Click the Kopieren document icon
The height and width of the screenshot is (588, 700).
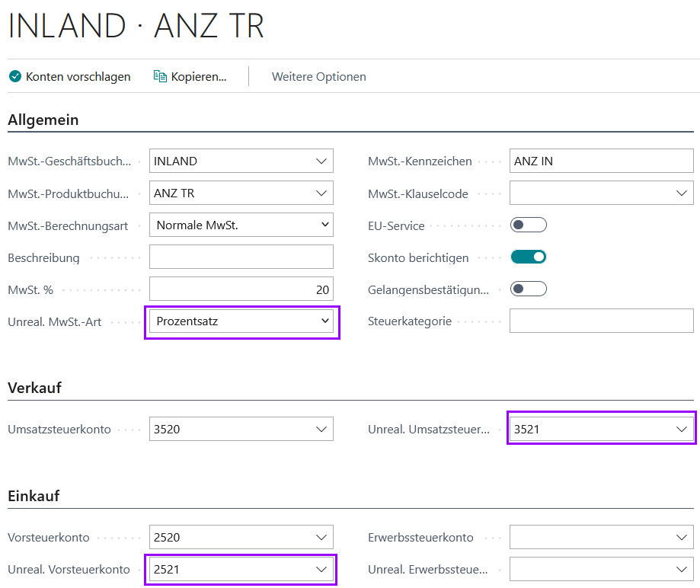(160, 76)
